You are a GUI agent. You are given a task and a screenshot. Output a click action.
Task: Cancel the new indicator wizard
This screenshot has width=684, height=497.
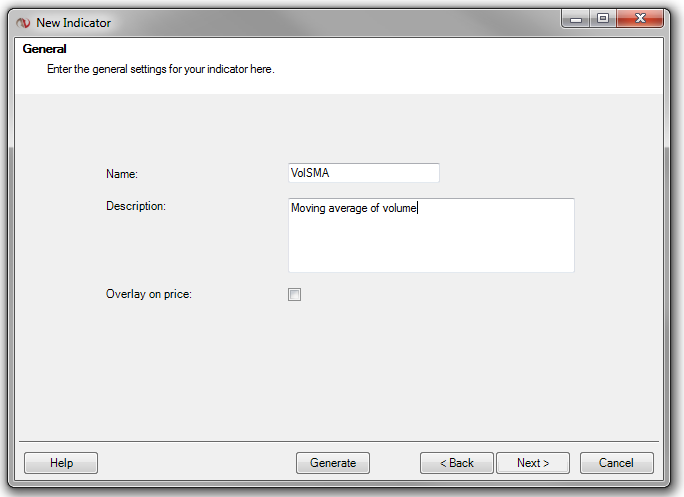pyautogui.click(x=616, y=463)
